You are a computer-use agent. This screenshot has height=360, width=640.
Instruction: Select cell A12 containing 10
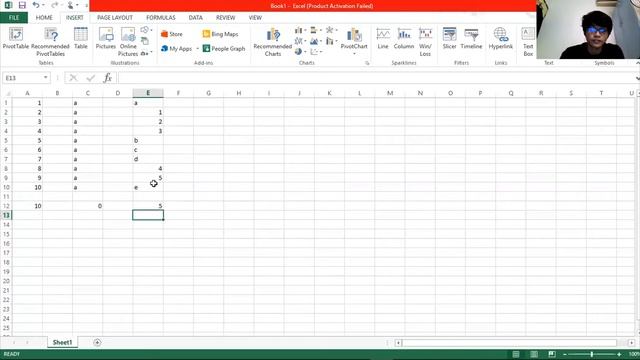(x=27, y=206)
